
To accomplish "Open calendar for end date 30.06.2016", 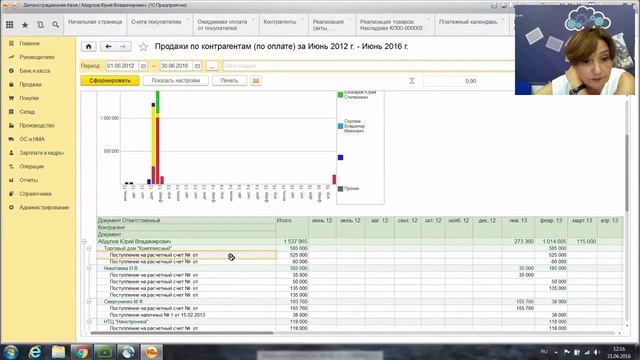I will click(197, 66).
